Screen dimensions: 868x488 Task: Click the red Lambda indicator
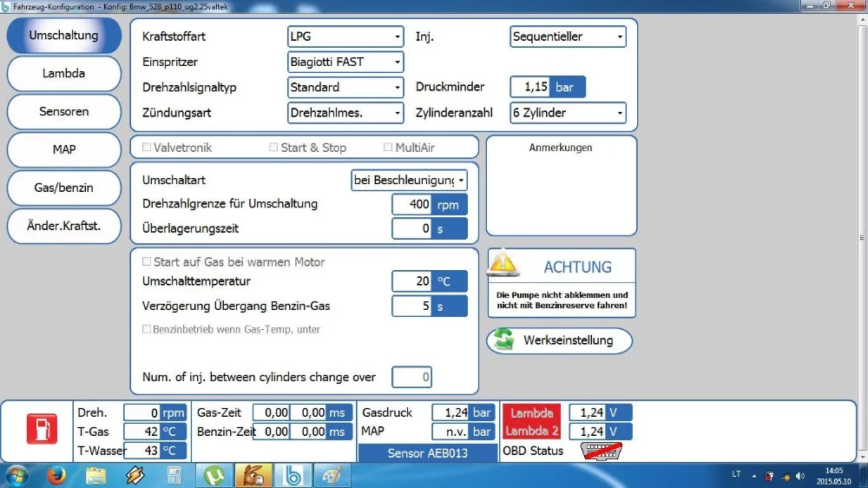[531, 412]
